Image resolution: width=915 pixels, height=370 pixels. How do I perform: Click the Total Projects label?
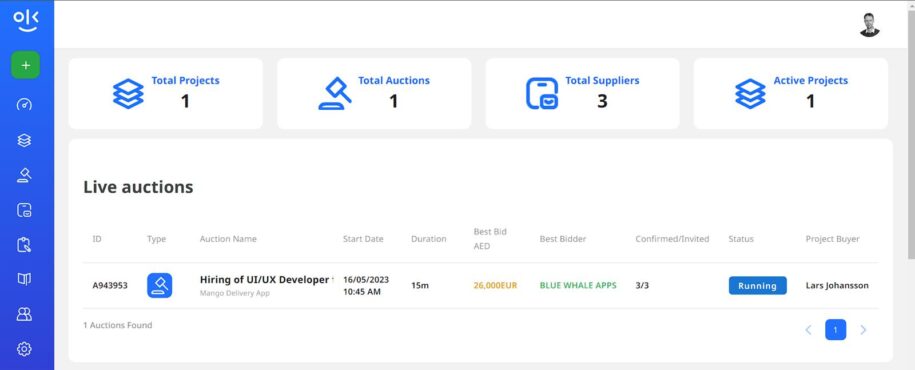coord(186,81)
